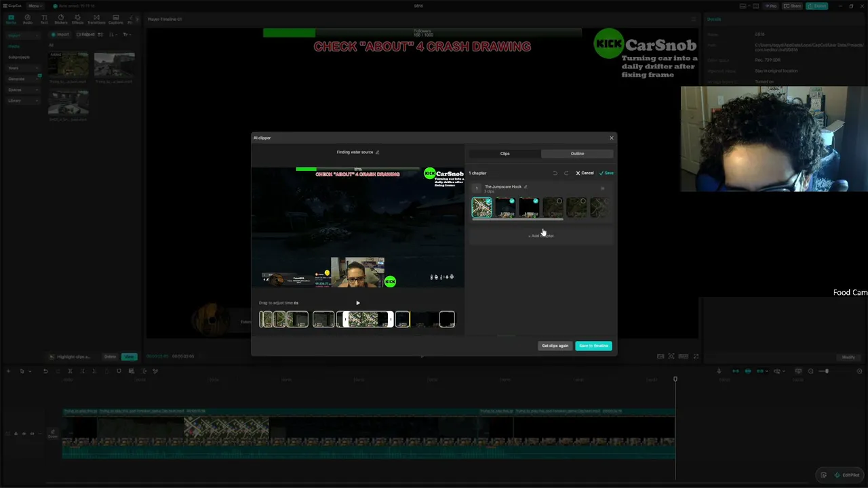Play the AI clipper preview
Viewport: 868px width, 488px height.
click(x=357, y=303)
